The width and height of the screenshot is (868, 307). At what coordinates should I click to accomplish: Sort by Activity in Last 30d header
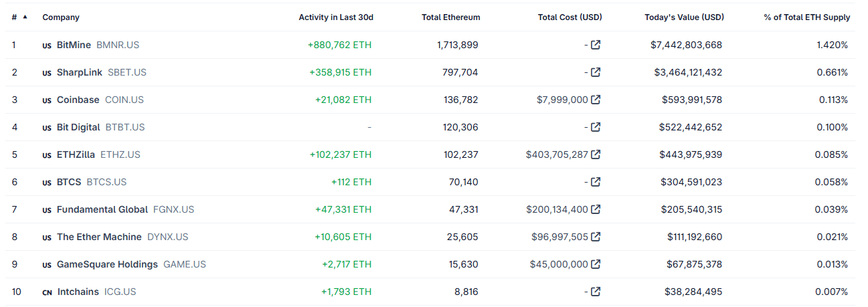click(335, 17)
